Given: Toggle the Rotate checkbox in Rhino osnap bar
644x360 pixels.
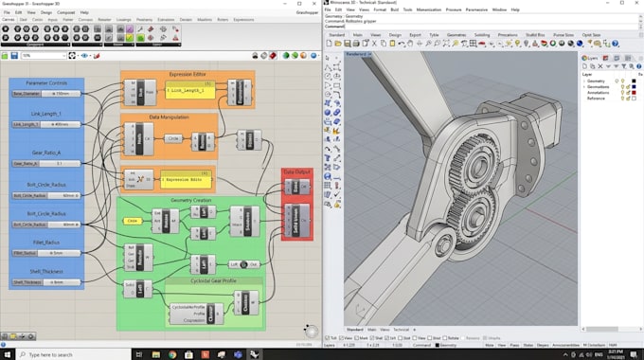Looking at the screenshot, I should (445, 338).
